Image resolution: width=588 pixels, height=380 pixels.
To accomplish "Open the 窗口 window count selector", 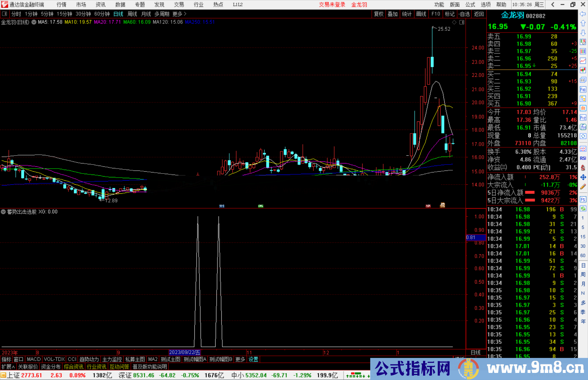I will tap(19, 359).
